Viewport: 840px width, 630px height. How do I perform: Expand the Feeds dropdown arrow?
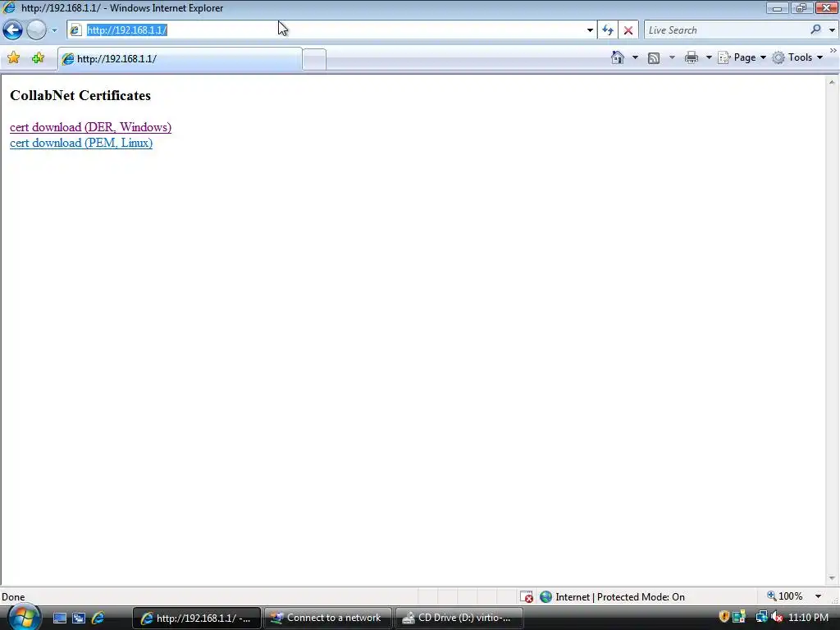672,57
